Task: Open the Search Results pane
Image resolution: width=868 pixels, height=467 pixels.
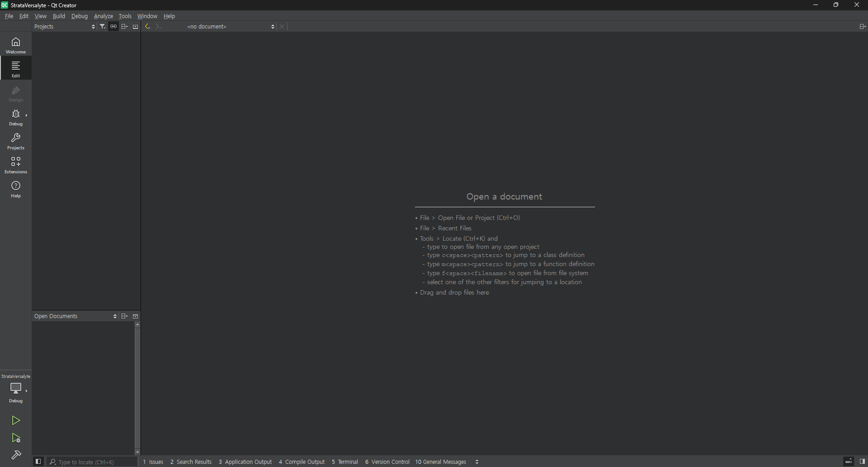Action: tap(191, 462)
